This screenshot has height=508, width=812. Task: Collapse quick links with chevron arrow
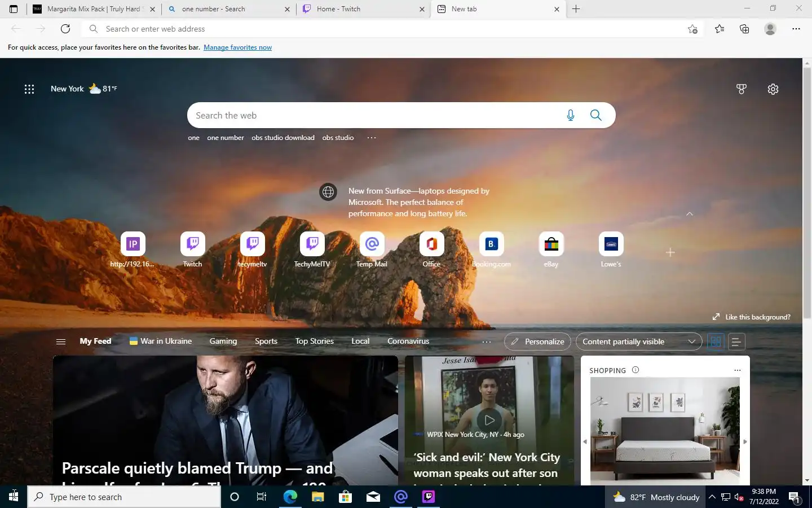(690, 214)
